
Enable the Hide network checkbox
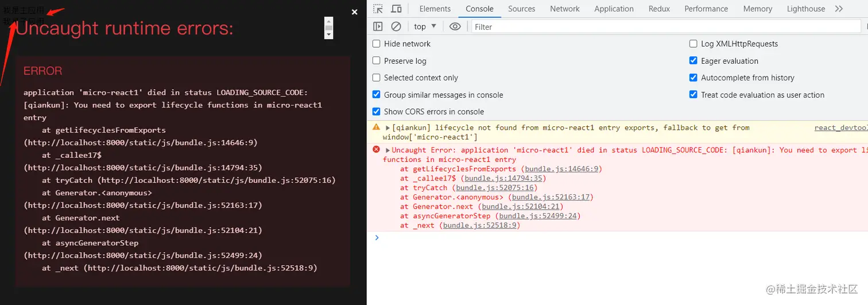(x=377, y=44)
